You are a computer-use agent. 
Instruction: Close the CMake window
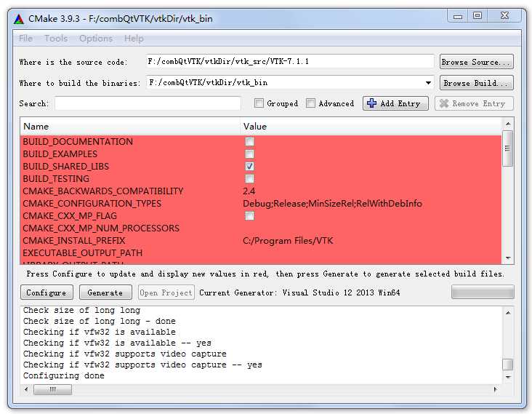504,16
